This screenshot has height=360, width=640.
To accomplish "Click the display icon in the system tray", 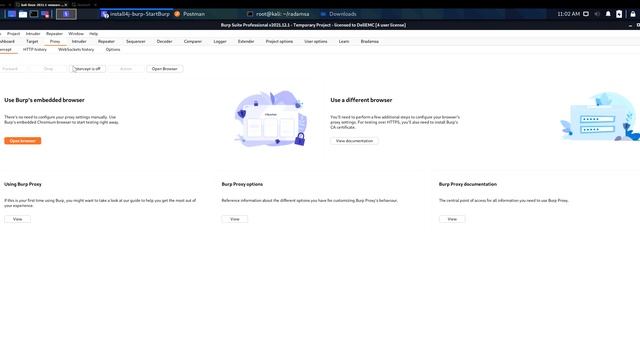I will tap(586, 14).
